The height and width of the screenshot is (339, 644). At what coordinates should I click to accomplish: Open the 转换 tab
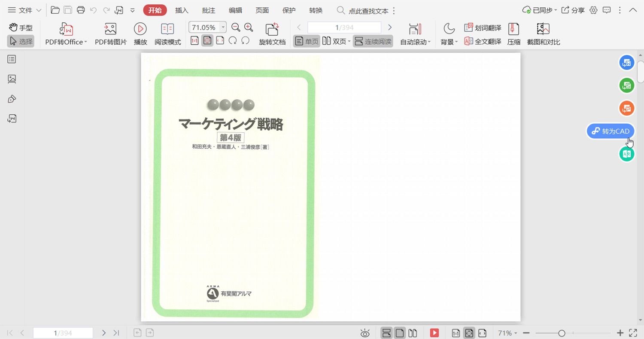click(x=316, y=10)
